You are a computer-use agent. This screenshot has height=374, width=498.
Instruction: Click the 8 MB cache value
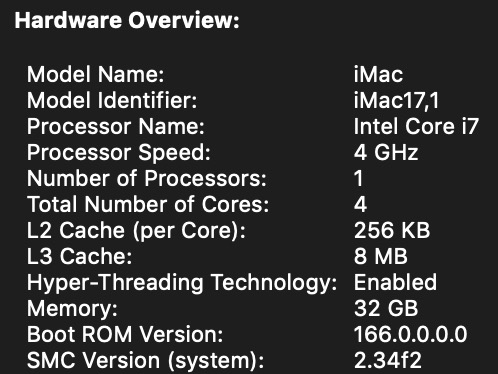pos(381,256)
